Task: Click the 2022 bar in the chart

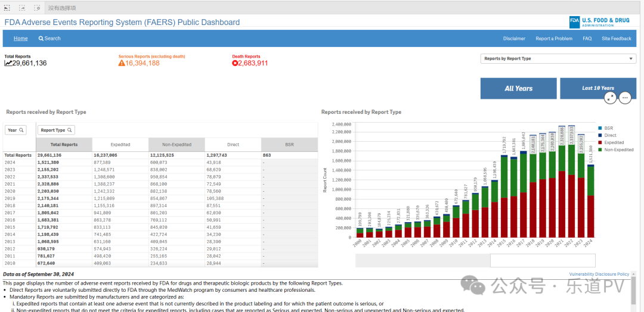Action: [571, 181]
